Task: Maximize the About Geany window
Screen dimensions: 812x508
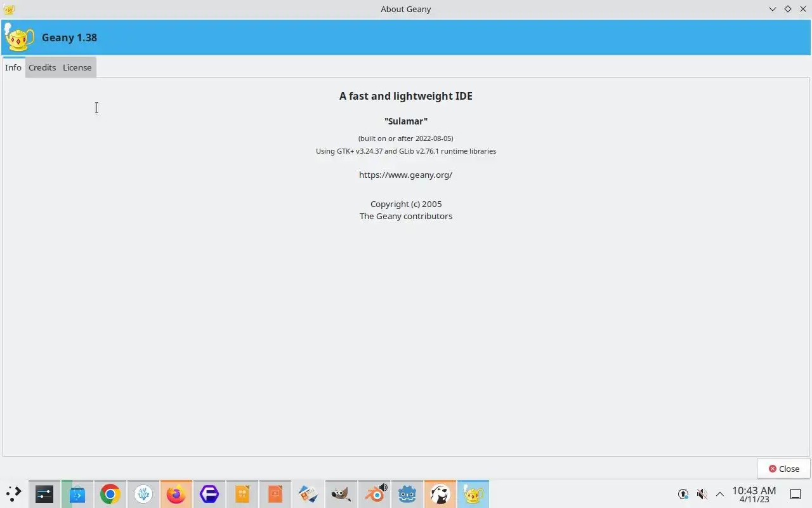Action: 788,9
